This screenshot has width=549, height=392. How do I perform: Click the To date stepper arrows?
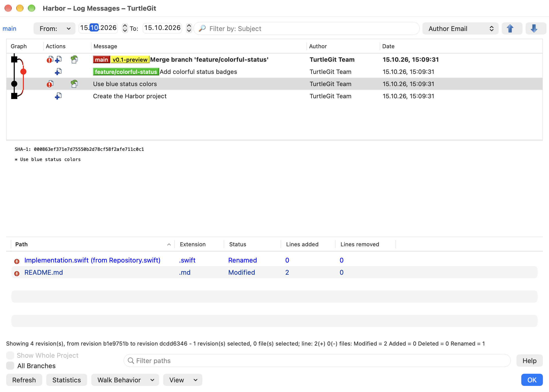tap(189, 28)
